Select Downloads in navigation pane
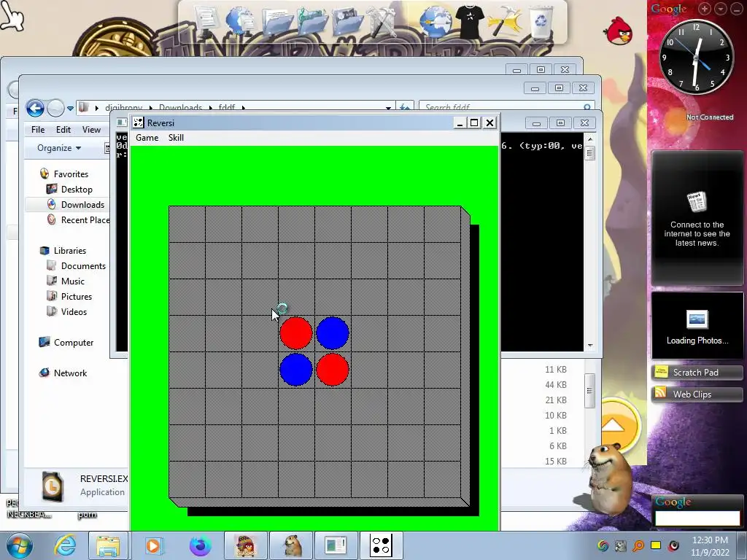This screenshot has height=560, width=747. [x=82, y=205]
